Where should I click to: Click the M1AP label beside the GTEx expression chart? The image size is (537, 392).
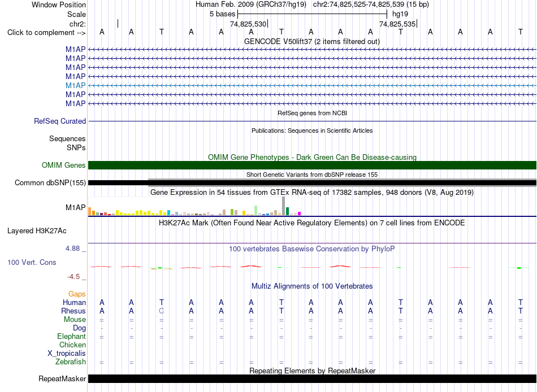(x=75, y=207)
